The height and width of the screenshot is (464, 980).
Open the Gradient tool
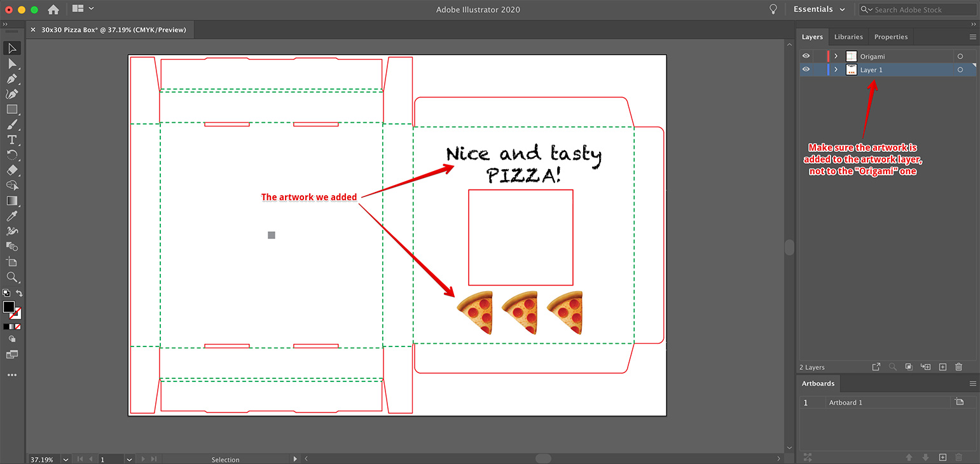point(11,201)
